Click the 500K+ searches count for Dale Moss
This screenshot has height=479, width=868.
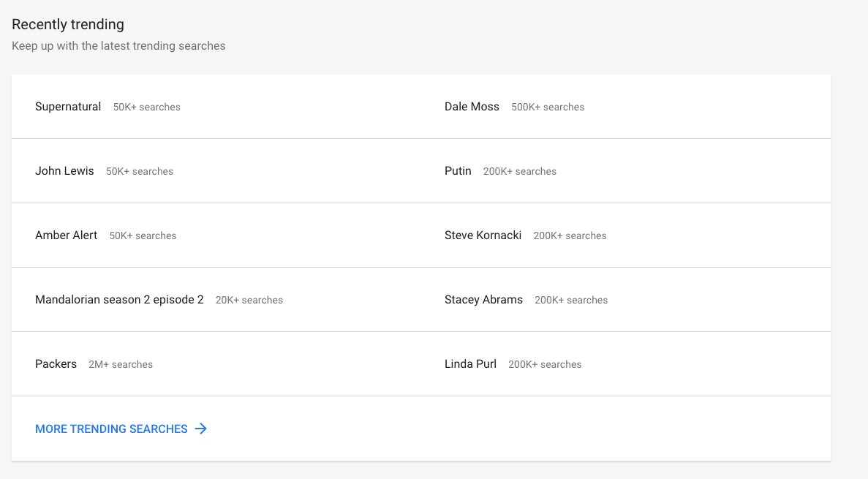coord(548,108)
